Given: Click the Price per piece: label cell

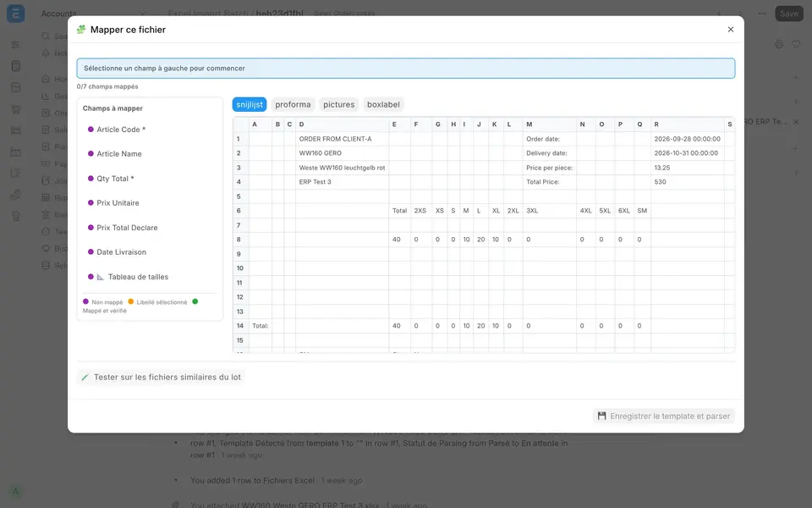Looking at the screenshot, I should click(550, 168).
